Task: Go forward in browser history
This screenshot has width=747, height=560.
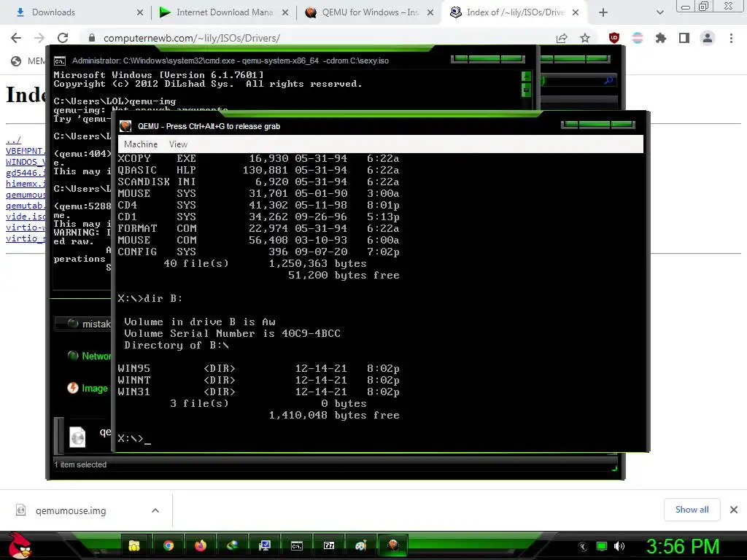Action: (39, 38)
